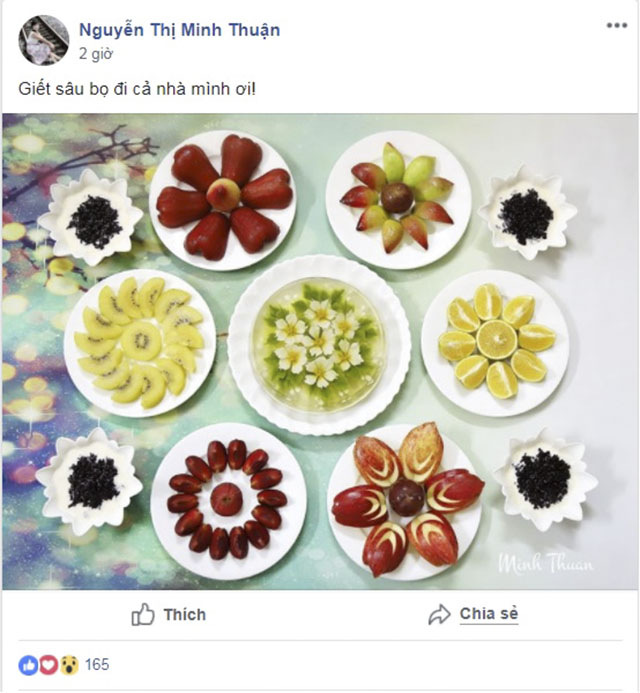Screen dimensions: 640x693
Task: Click the "2 giờ" post timestamp
Action: point(97,55)
